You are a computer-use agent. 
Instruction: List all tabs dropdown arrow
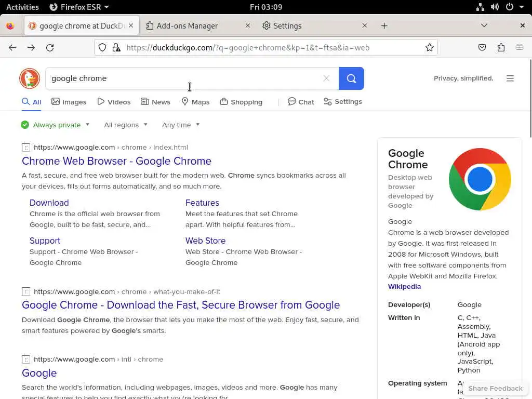(x=484, y=26)
